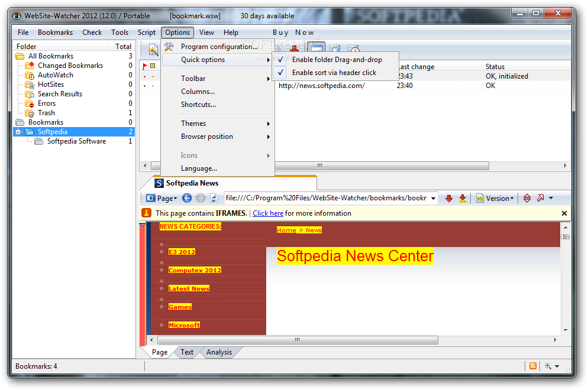
Task: Toggle Enable sort via header click
Action: click(336, 72)
